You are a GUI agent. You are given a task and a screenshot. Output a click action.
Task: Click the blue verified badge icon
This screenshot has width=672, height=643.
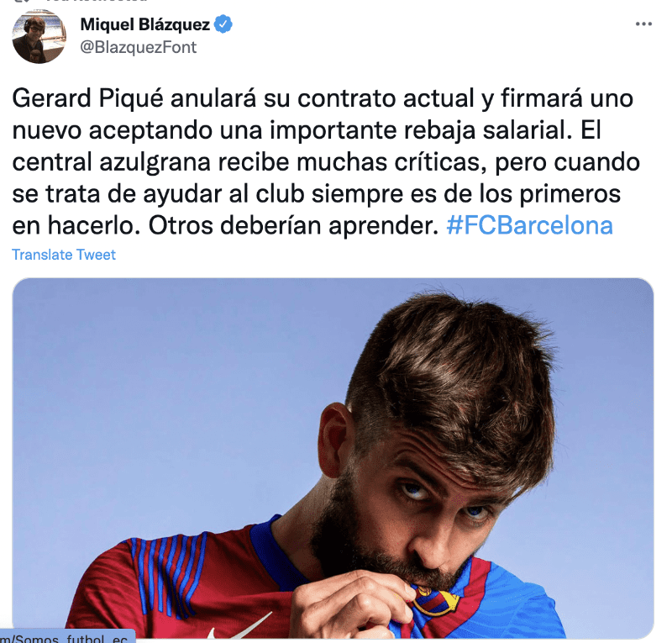click(223, 24)
